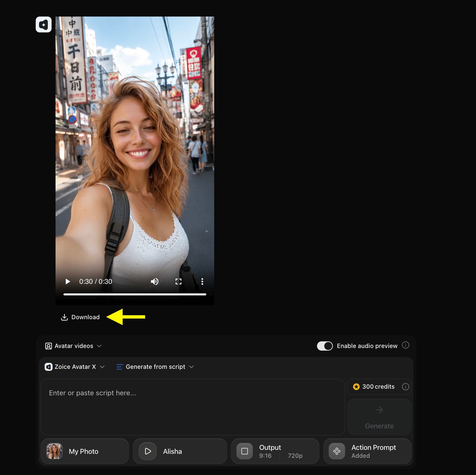Click the info icon next to audio preview
This screenshot has width=476, height=475.
406,345
